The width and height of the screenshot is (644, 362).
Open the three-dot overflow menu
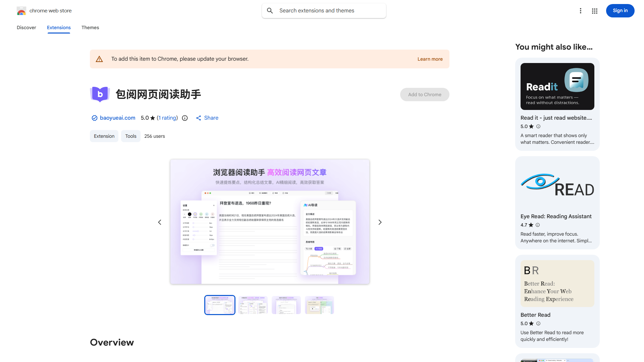[581, 10]
